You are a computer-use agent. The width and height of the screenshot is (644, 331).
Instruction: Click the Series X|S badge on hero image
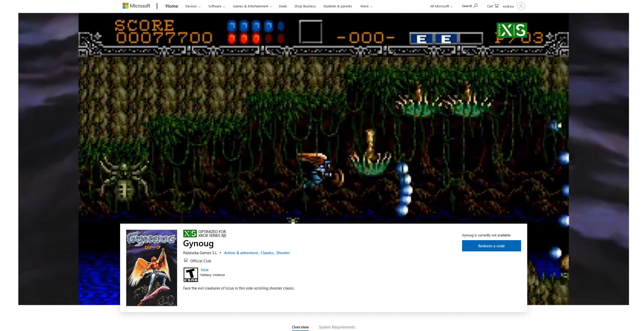click(512, 30)
